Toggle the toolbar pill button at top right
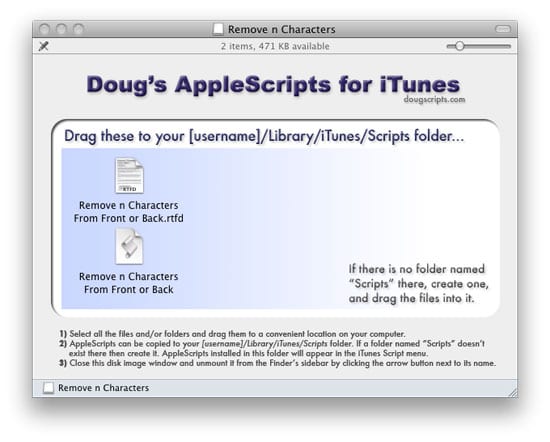Viewport: 550px width, 442px height. pos(503,29)
